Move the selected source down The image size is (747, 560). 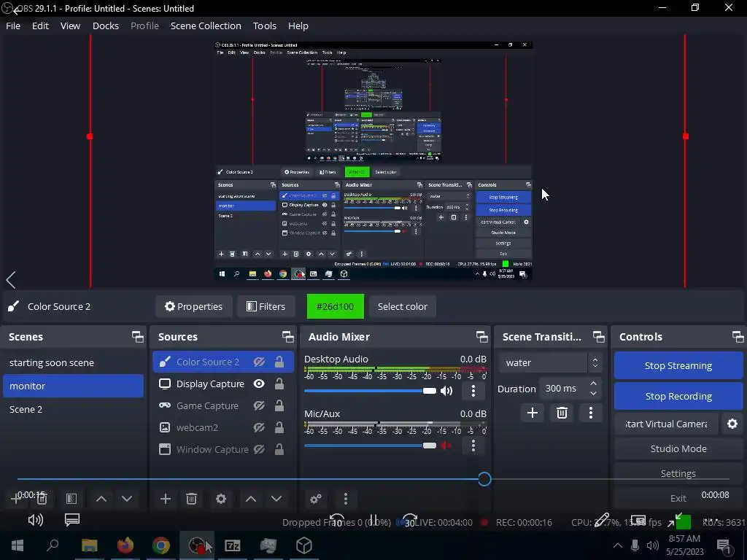(x=276, y=499)
